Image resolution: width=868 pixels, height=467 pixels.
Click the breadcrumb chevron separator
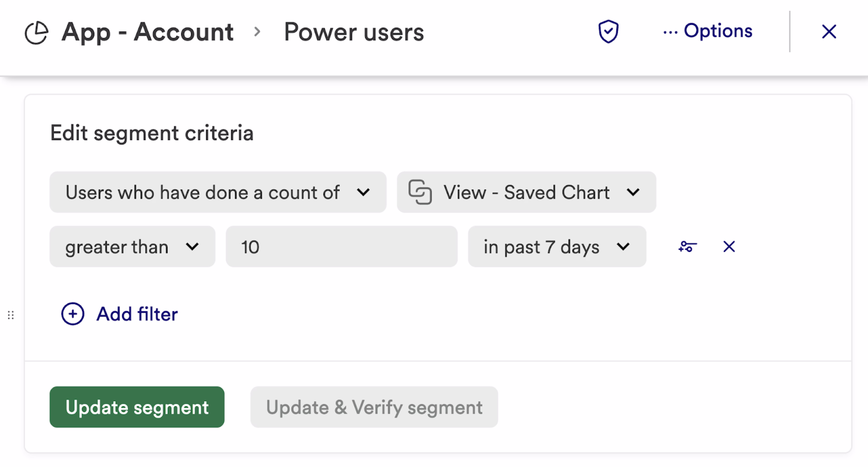(257, 32)
